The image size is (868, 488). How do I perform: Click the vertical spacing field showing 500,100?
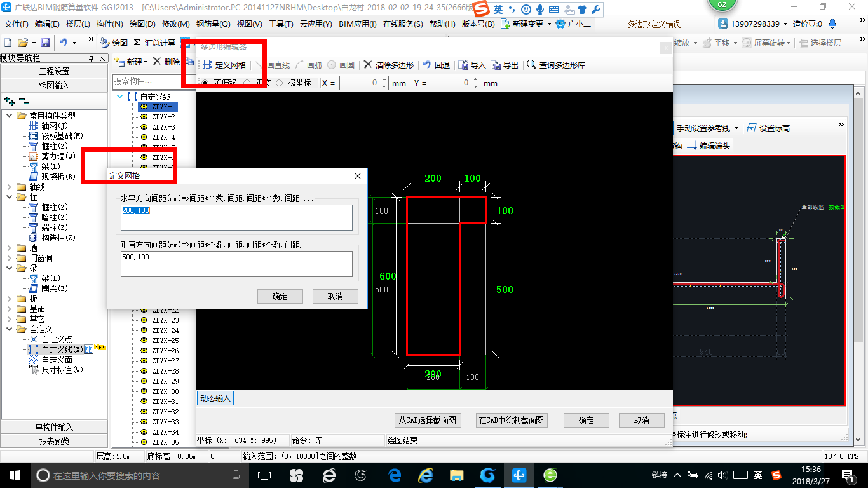point(236,264)
